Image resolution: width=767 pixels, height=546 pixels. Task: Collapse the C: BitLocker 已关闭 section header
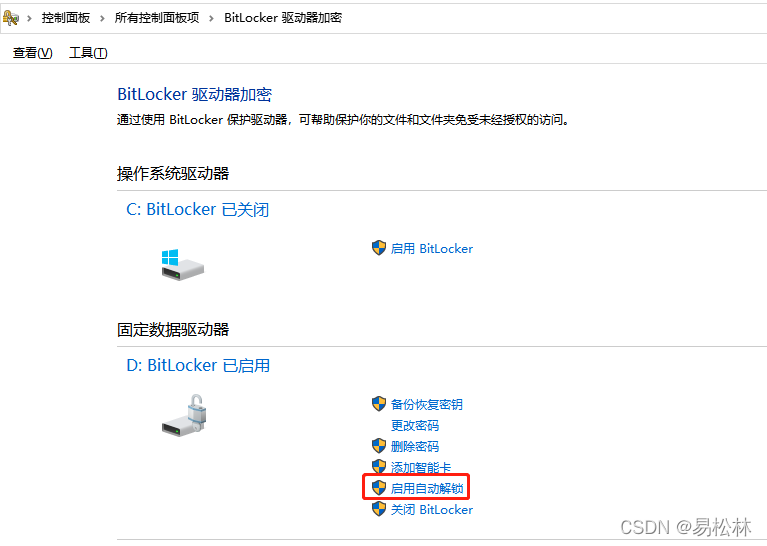click(x=198, y=209)
